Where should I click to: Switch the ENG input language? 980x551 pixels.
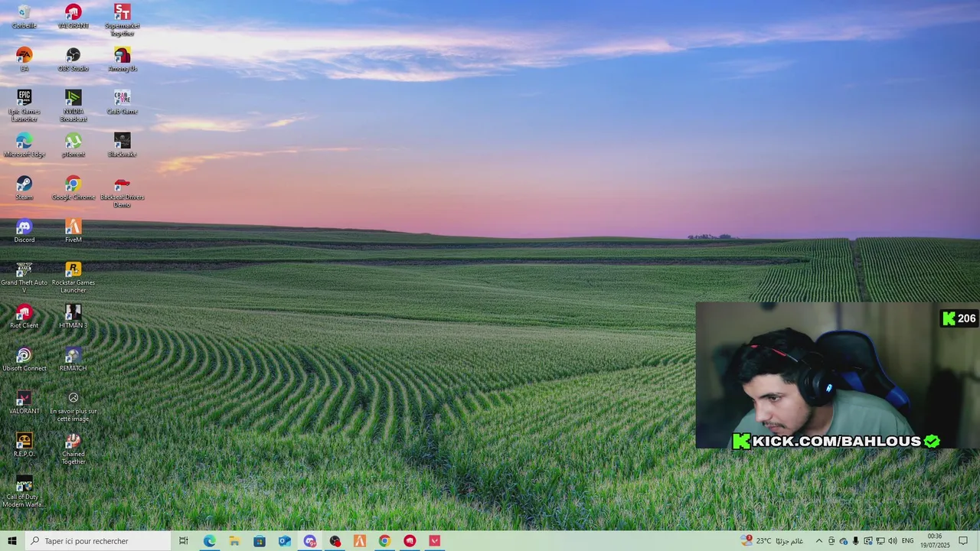point(908,541)
